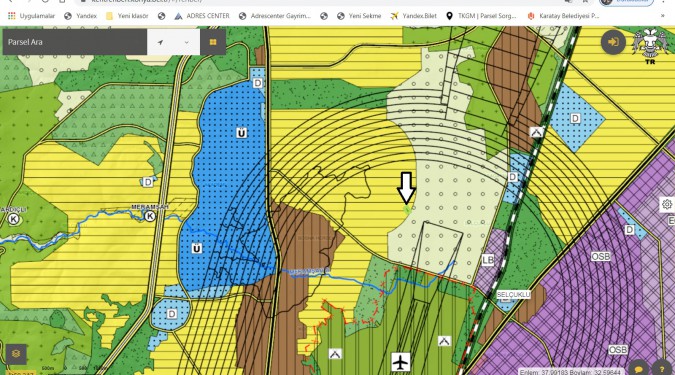Expand the bookmarks overflow chevron
The image size is (675, 375).
point(663,16)
